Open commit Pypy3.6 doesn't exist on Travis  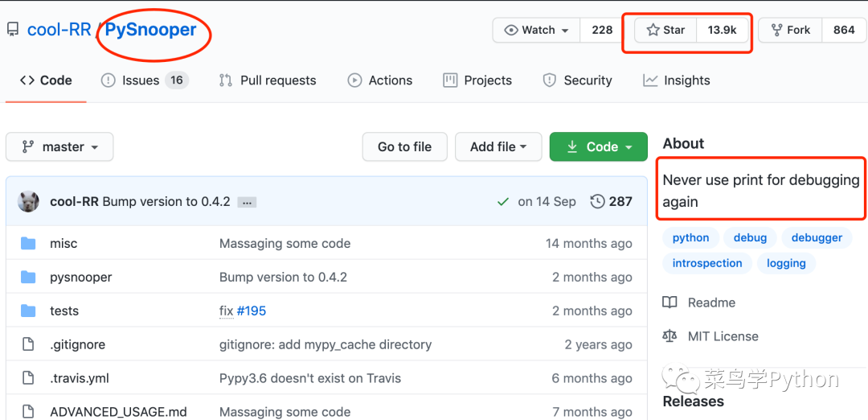(x=310, y=378)
